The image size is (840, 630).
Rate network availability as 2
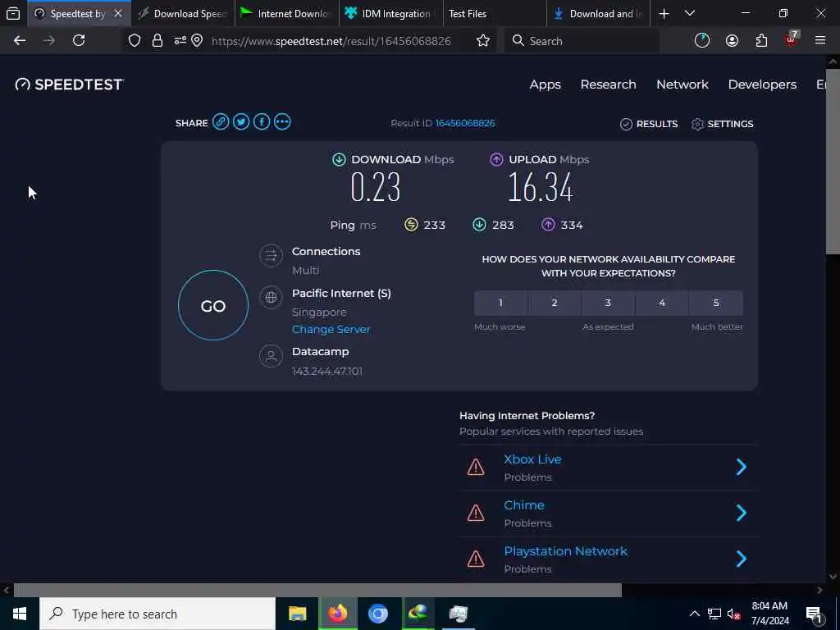coord(555,304)
